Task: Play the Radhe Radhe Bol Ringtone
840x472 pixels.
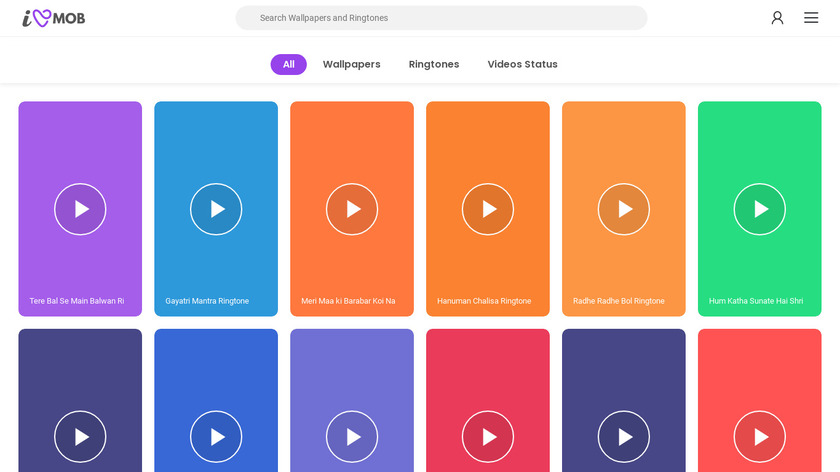Action: [624, 209]
